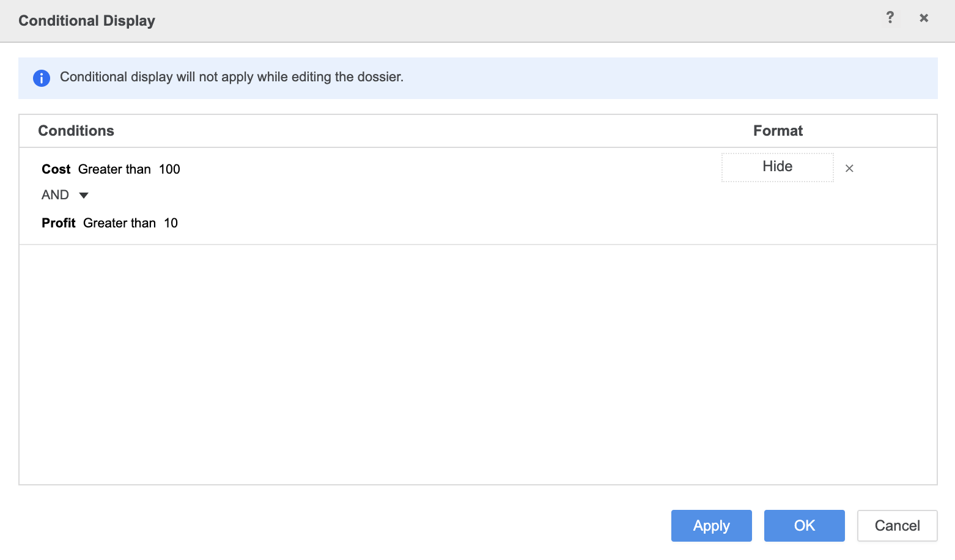955x560 pixels.
Task: Remove the condition using its delete icon
Action: point(849,169)
